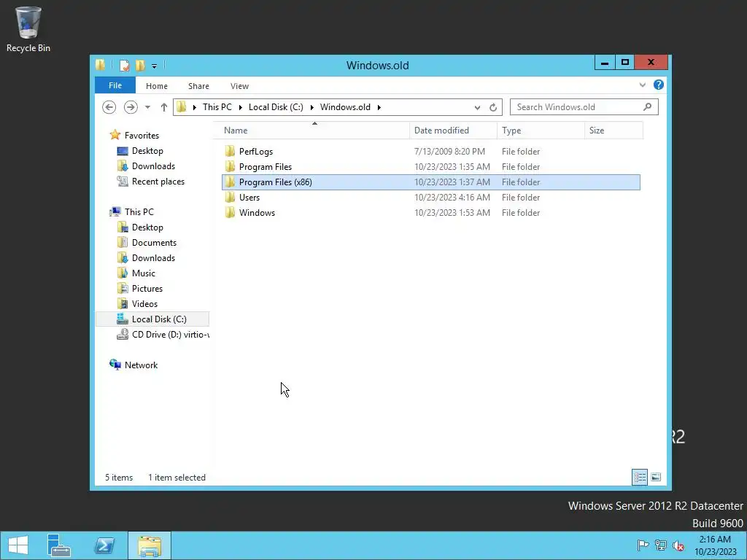The width and height of the screenshot is (747, 560).
Task: Open the Recycle Bin desktop icon
Action: pyautogui.click(x=28, y=29)
